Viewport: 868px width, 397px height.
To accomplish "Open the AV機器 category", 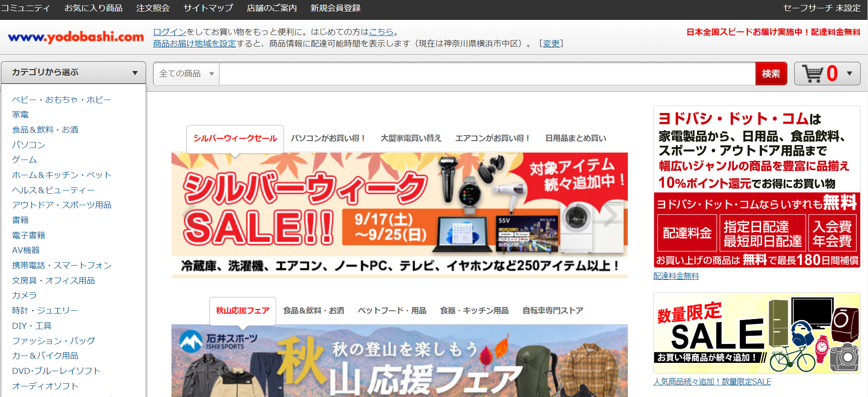I will click(x=26, y=250).
